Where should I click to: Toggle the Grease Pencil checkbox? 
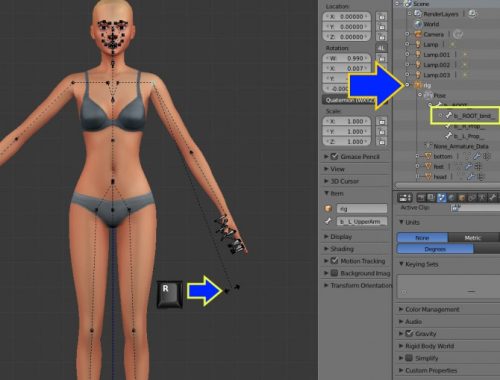point(334,156)
